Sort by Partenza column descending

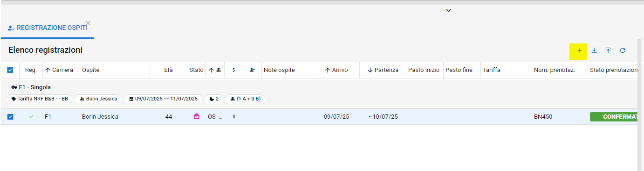(x=383, y=70)
